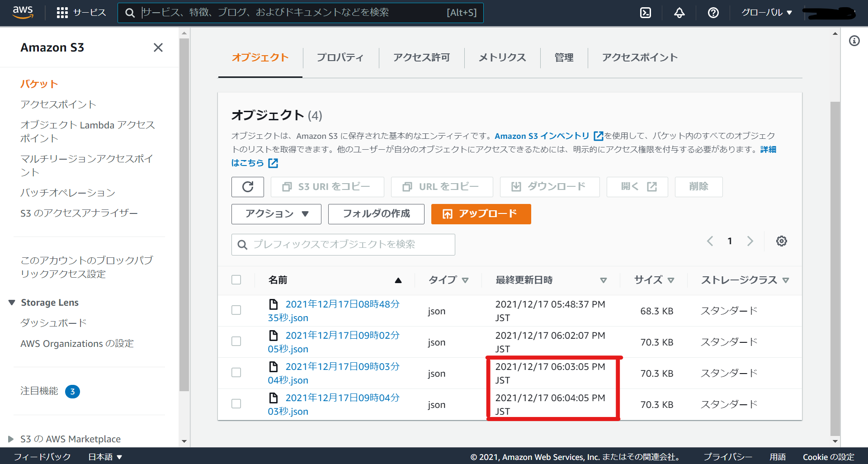Tick the checkbox for 2021年12月17日09時04分03秒.json
This screenshot has height=464, width=868.
click(x=236, y=404)
